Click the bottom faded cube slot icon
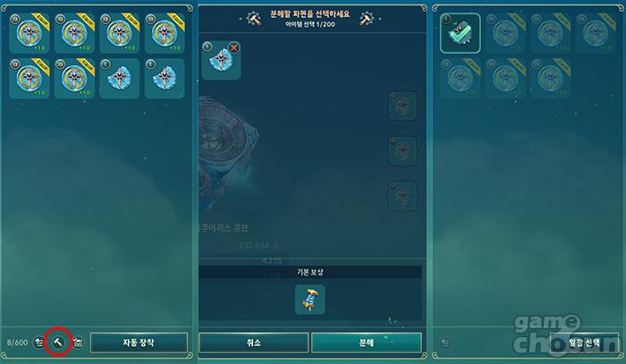The image size is (626, 364). 402,196
